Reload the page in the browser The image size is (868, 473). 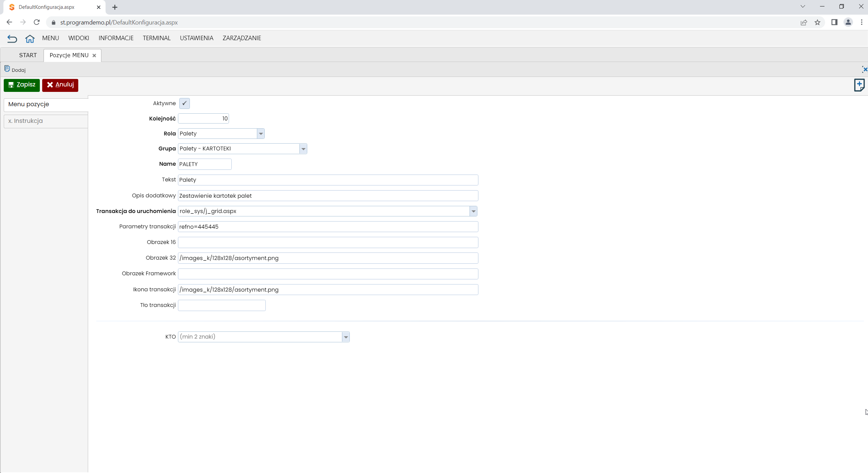[37, 22]
